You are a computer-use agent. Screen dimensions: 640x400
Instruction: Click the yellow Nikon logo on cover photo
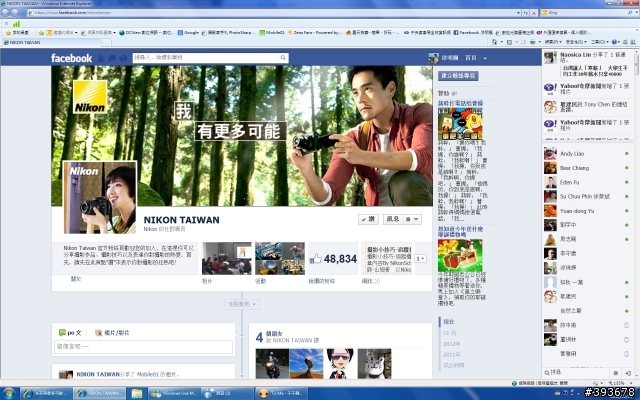tap(90, 96)
